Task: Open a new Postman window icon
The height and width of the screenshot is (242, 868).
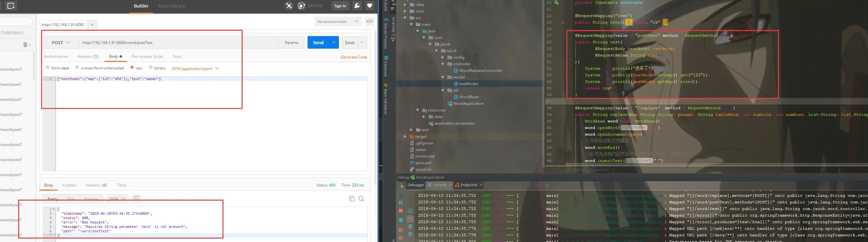Action: [x=10, y=6]
